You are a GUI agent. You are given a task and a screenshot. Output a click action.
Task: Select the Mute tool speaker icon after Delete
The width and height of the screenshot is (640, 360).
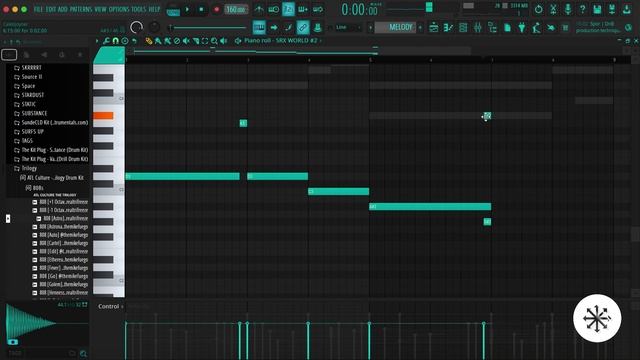[186, 41]
